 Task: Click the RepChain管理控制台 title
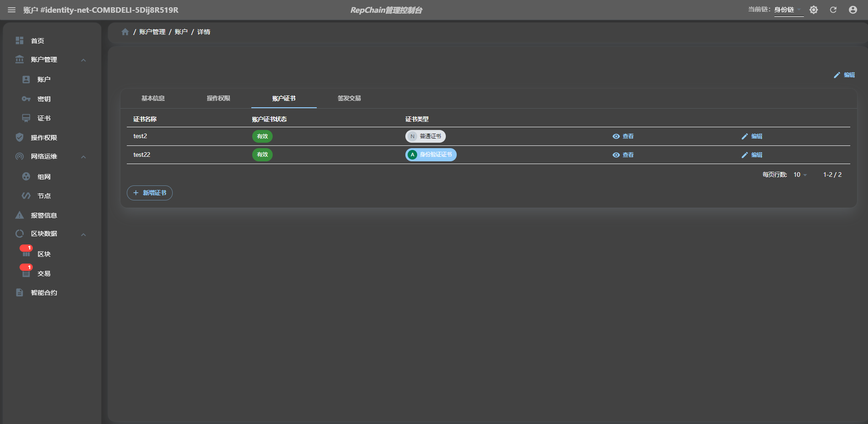click(386, 10)
